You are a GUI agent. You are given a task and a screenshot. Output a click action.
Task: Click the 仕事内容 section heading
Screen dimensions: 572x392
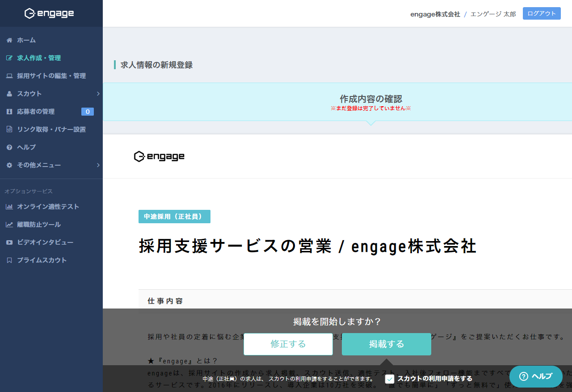(165, 301)
